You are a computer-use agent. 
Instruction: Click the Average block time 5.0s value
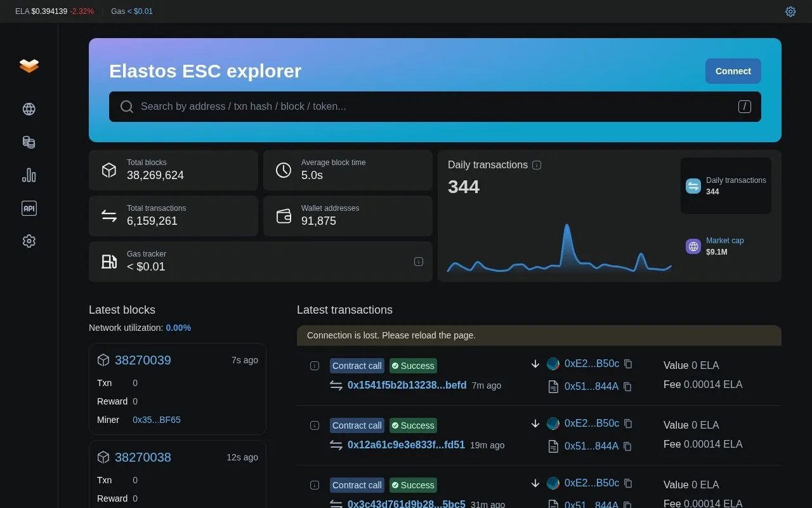point(312,175)
